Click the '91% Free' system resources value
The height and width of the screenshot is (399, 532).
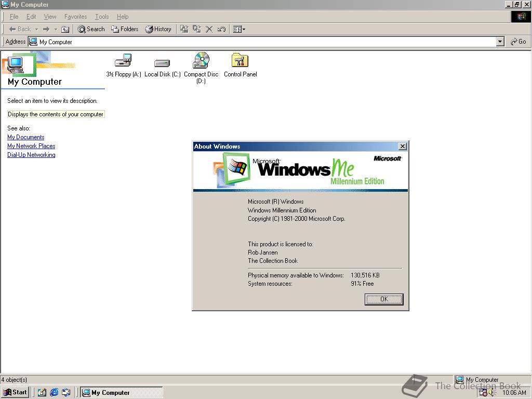pos(362,284)
